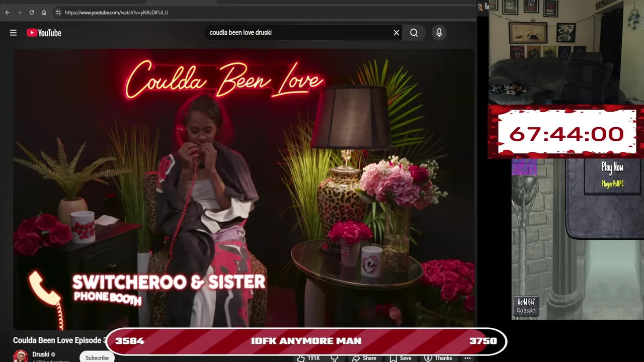Open the more actions three-dot menu
This screenshot has height=362, width=644.
(467, 358)
